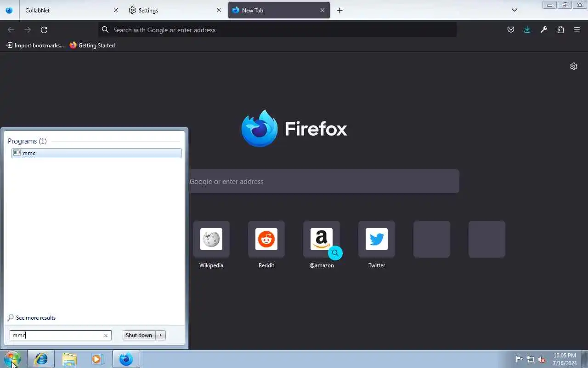Close the New Tab tab
Viewport: 588px width, 368px height.
click(x=322, y=10)
